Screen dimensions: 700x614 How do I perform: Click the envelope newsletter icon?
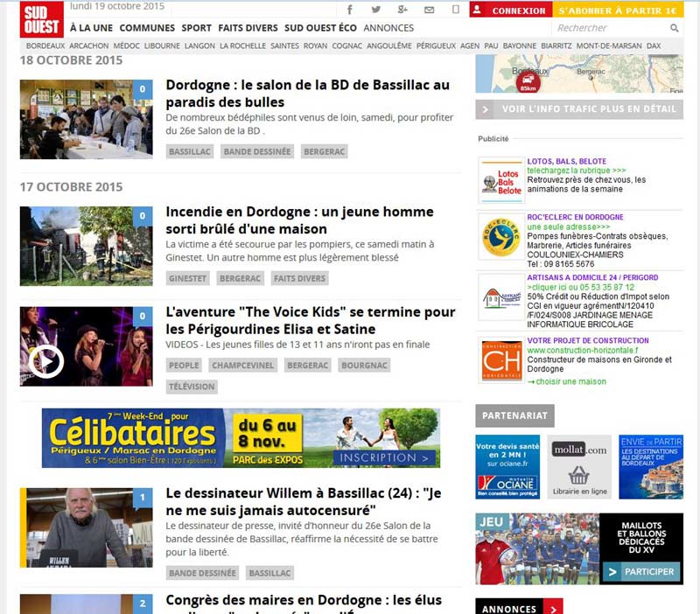click(x=429, y=10)
